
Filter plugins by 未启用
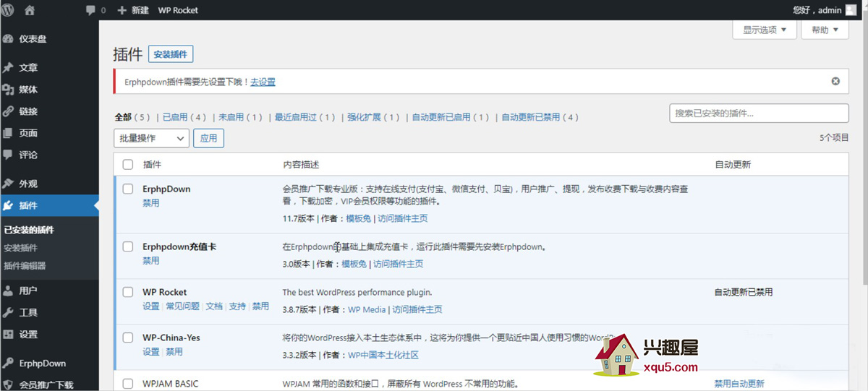tap(231, 117)
